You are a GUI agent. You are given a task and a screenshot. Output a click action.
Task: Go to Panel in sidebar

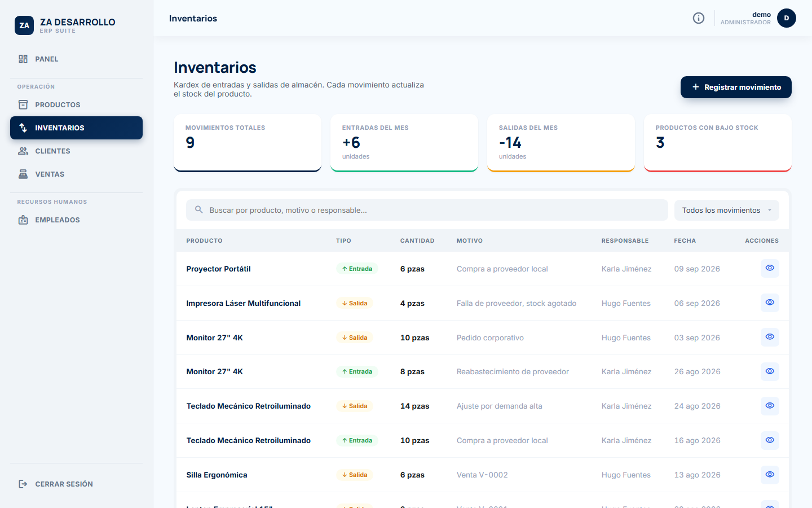(x=76, y=59)
